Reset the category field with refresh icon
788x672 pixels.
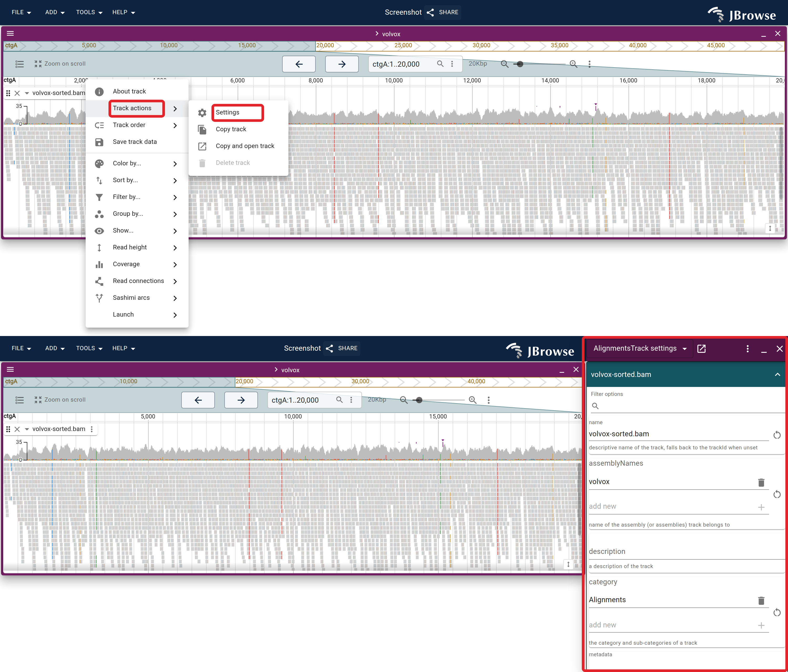[777, 612]
